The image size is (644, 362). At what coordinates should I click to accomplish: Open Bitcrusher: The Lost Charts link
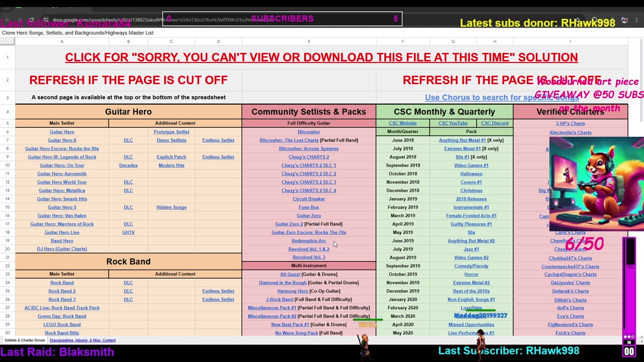click(x=289, y=140)
